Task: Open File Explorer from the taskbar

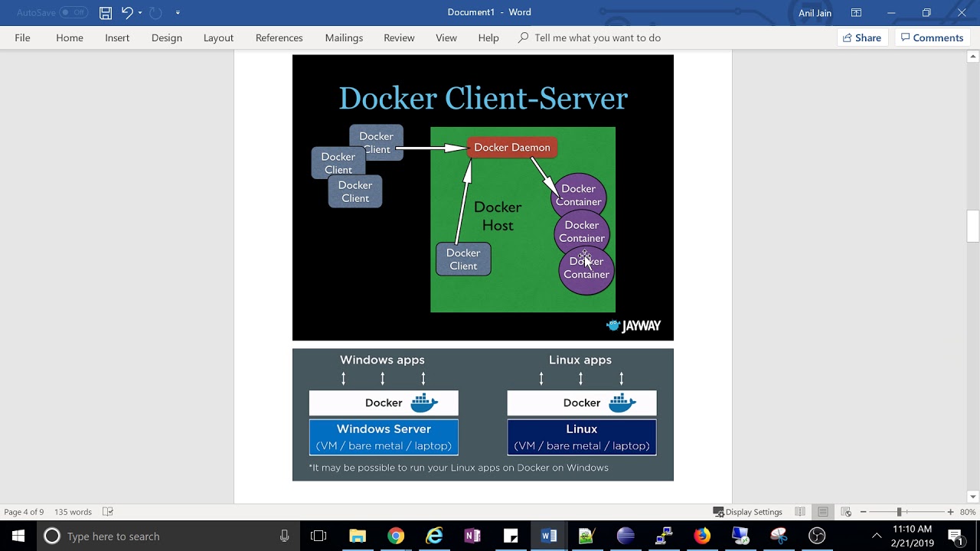Action: [358, 536]
